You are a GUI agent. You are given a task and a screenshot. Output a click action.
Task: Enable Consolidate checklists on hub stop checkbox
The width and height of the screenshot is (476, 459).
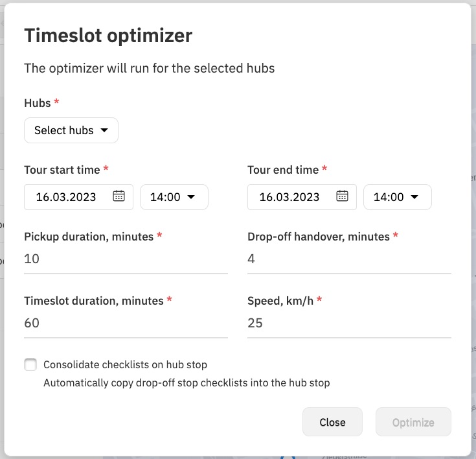(x=30, y=364)
